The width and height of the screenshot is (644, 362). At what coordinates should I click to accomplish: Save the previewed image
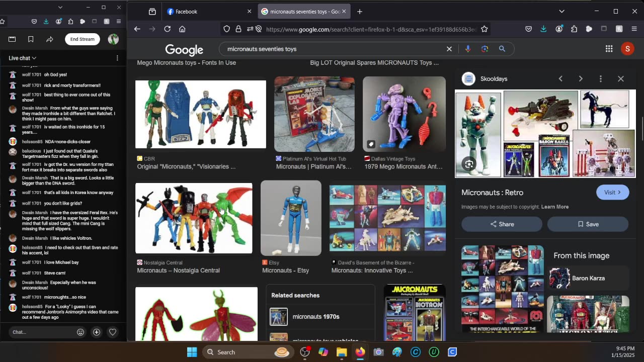[588, 224]
